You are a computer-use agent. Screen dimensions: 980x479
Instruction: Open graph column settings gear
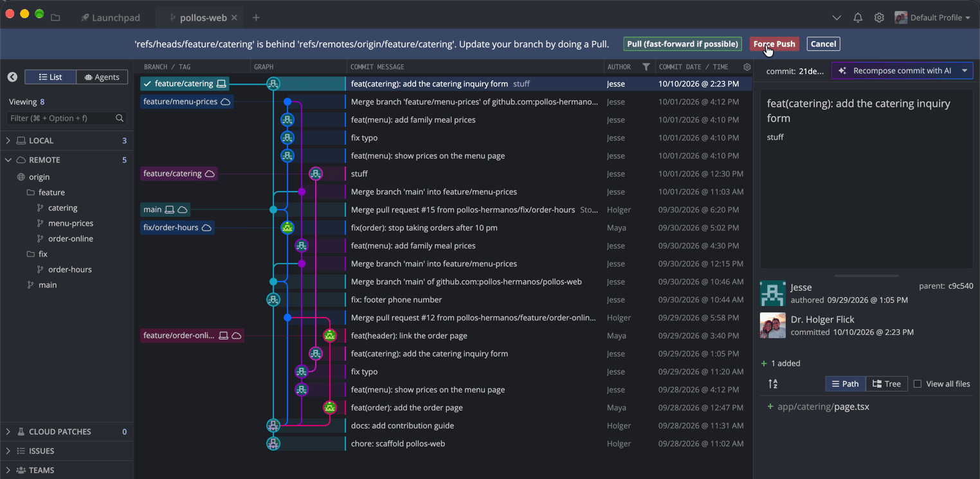coord(747,67)
